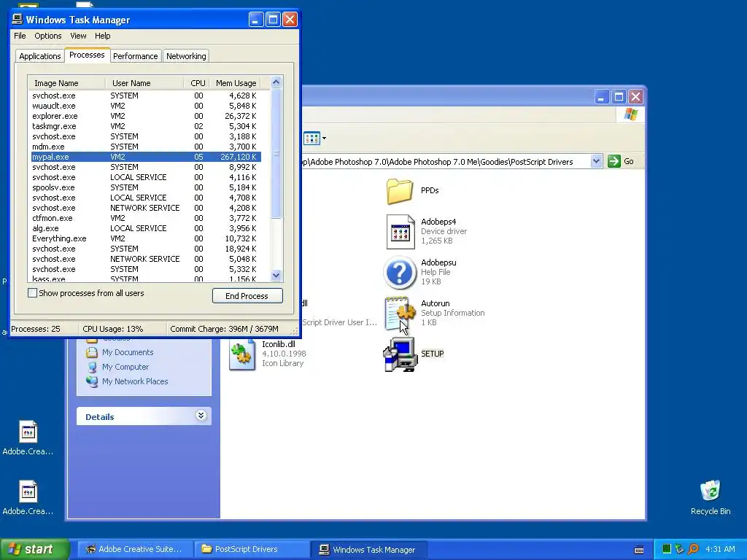Select the alg.exe process row

(146, 228)
